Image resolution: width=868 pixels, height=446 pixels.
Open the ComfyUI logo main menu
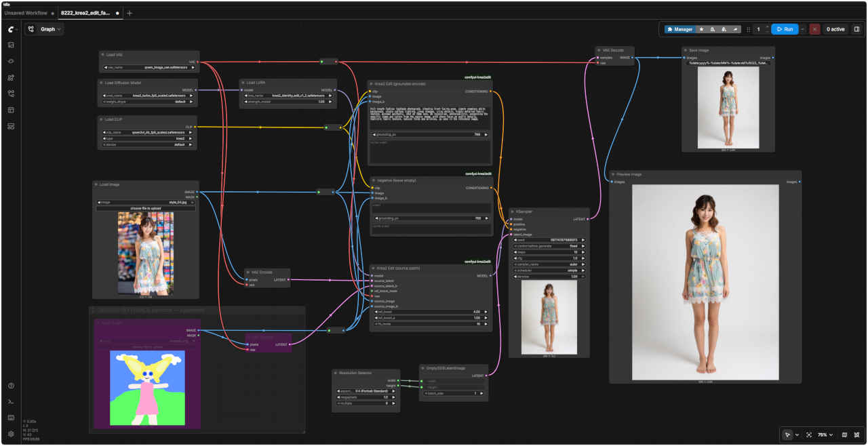click(11, 29)
